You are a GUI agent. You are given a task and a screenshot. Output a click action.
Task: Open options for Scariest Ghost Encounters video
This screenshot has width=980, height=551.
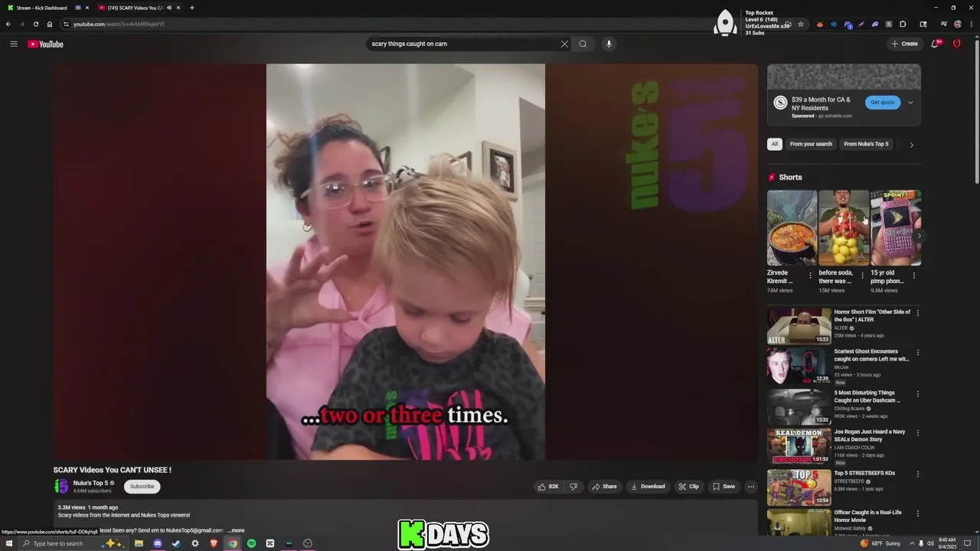click(x=917, y=353)
